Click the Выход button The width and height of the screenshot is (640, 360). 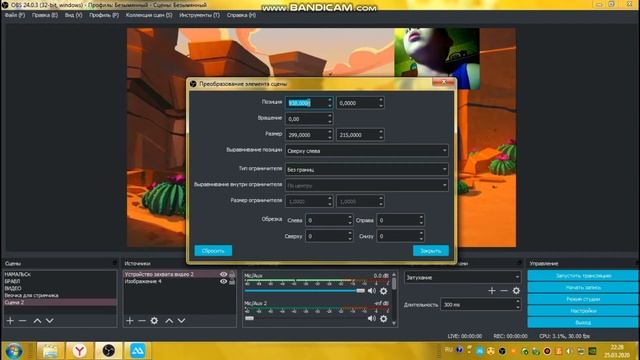(x=583, y=322)
